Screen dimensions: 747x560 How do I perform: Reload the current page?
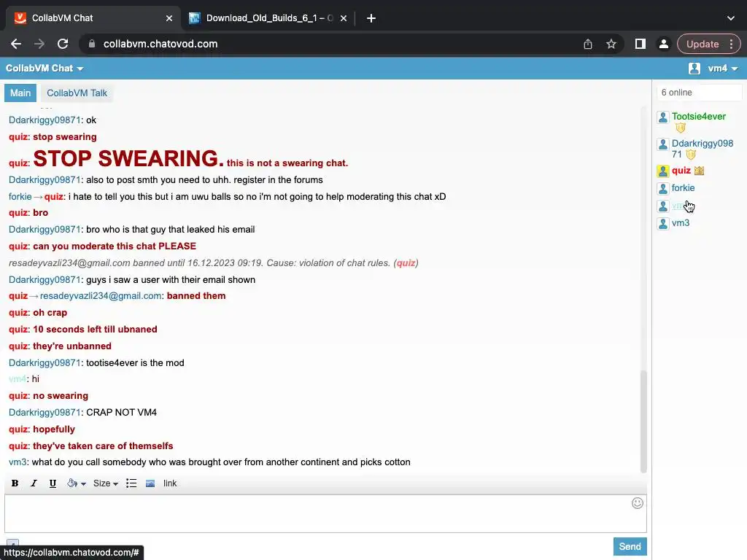click(x=63, y=44)
